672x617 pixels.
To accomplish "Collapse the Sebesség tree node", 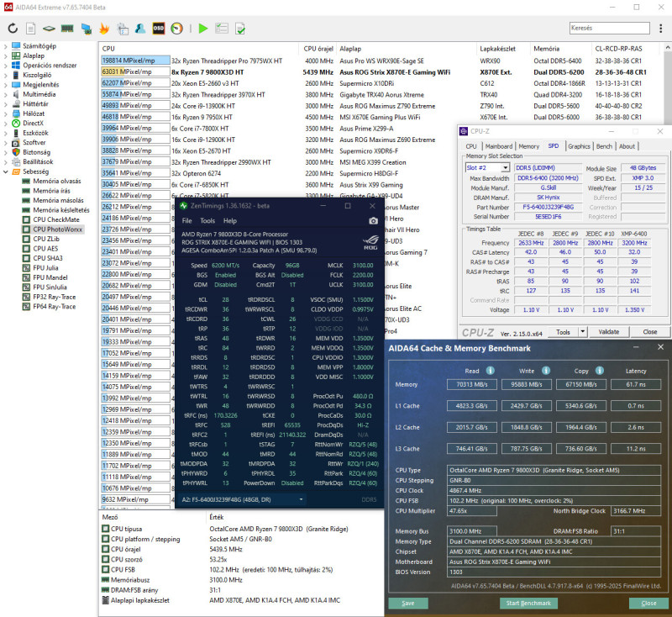I will point(6,171).
